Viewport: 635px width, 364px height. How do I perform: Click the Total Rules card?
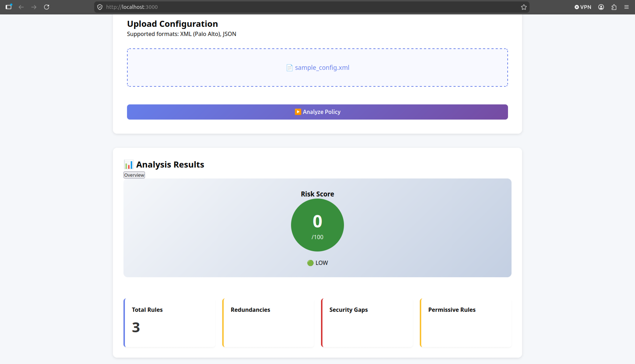tap(170, 323)
